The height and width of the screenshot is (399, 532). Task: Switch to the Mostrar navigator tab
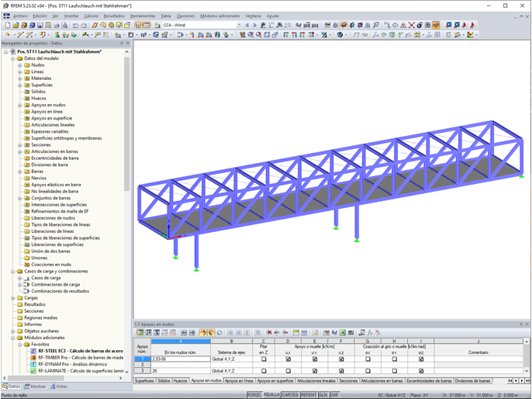tap(35, 387)
